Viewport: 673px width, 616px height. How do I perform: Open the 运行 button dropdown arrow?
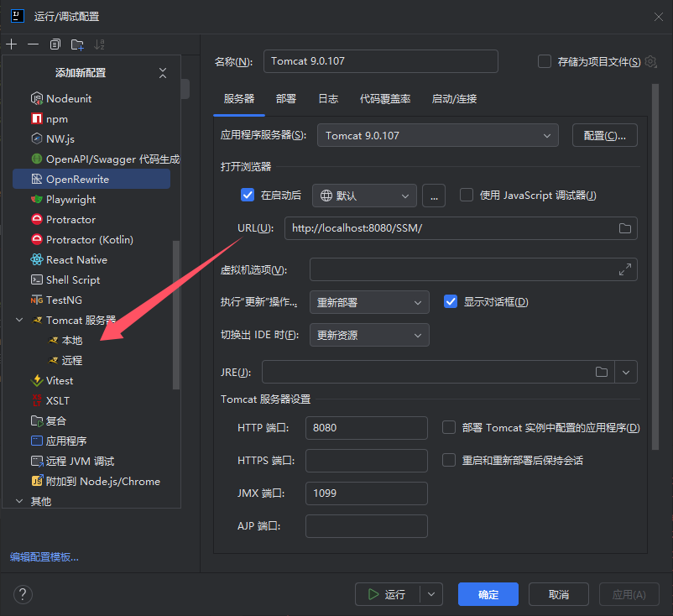431,594
